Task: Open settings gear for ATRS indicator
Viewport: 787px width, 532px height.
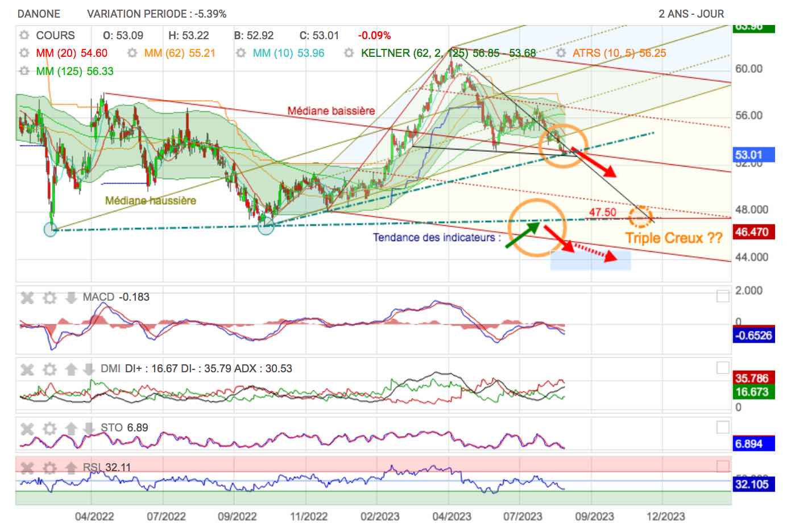Action: pyautogui.click(x=561, y=53)
